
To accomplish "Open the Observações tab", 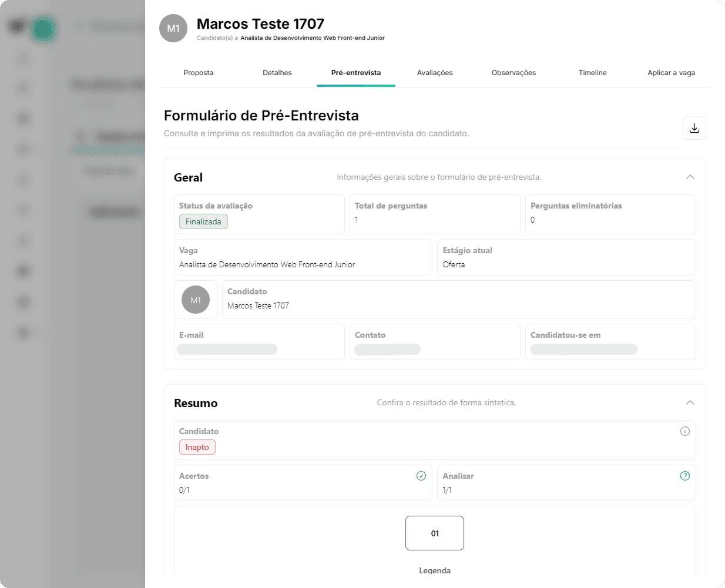I will click(513, 73).
